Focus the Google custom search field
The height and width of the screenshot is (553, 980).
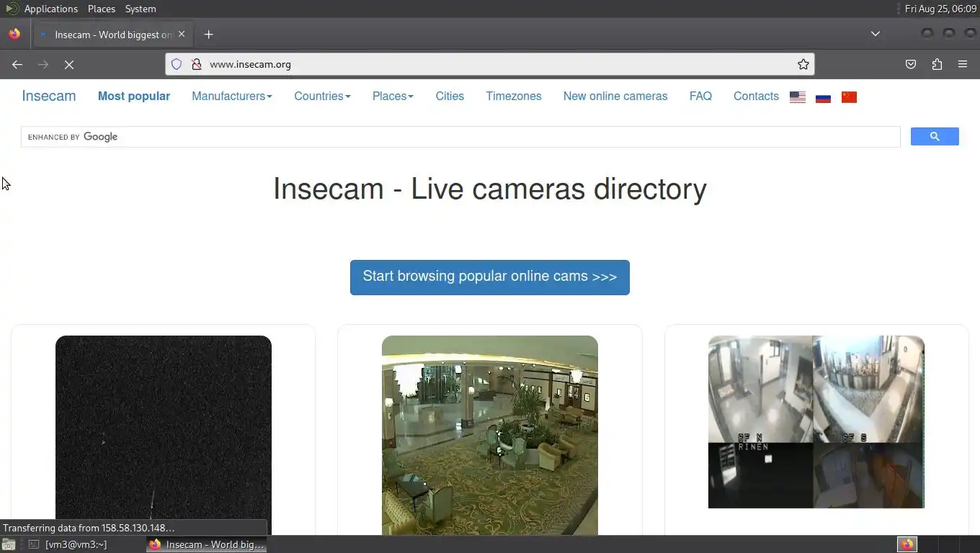(x=460, y=137)
